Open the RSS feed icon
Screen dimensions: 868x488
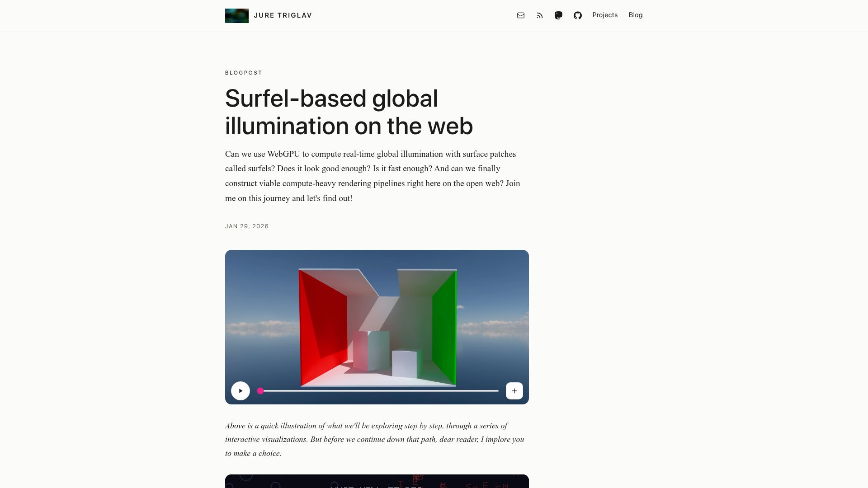(x=540, y=15)
